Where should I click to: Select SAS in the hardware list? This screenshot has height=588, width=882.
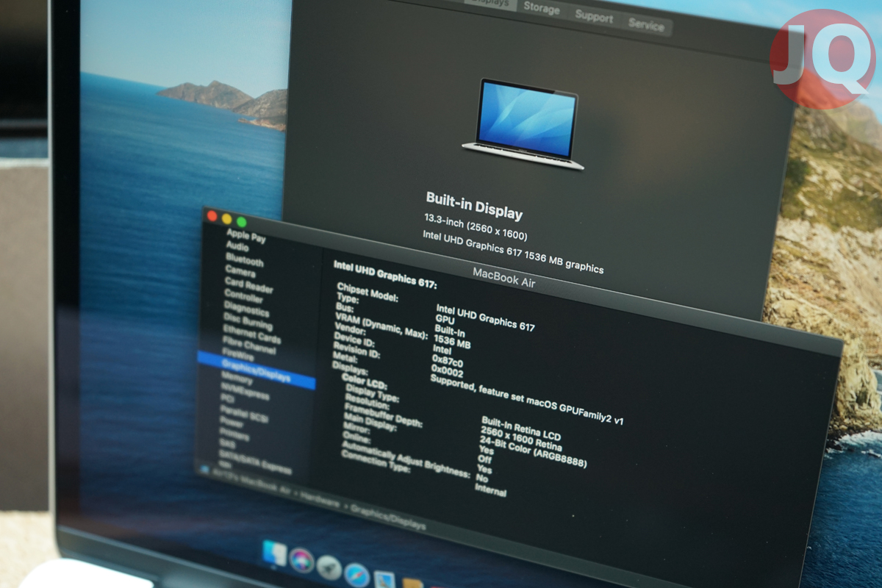click(226, 444)
